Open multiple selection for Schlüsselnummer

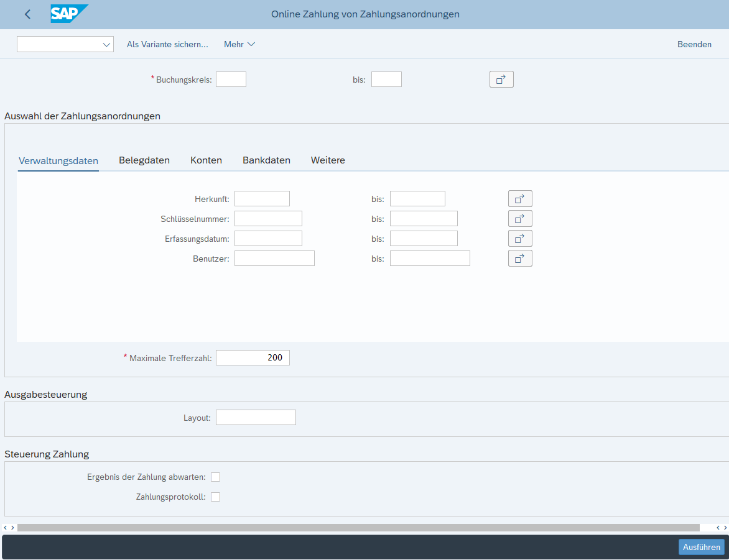pyautogui.click(x=520, y=219)
